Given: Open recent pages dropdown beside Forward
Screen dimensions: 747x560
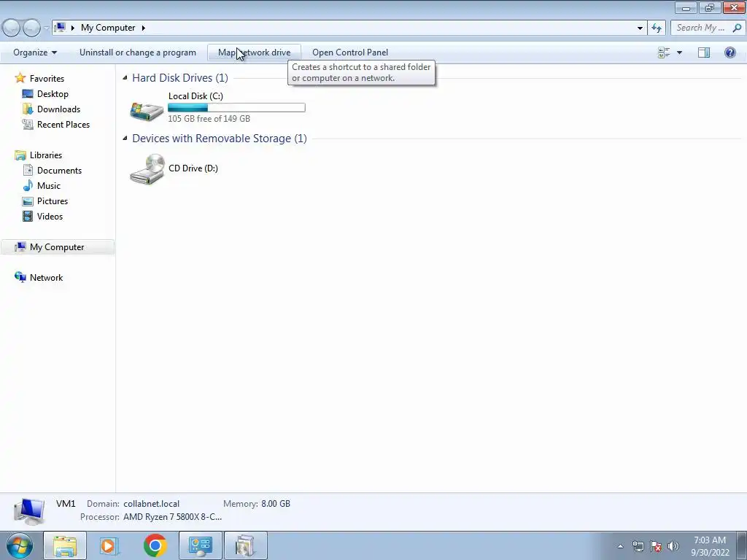Looking at the screenshot, I should (x=46, y=28).
